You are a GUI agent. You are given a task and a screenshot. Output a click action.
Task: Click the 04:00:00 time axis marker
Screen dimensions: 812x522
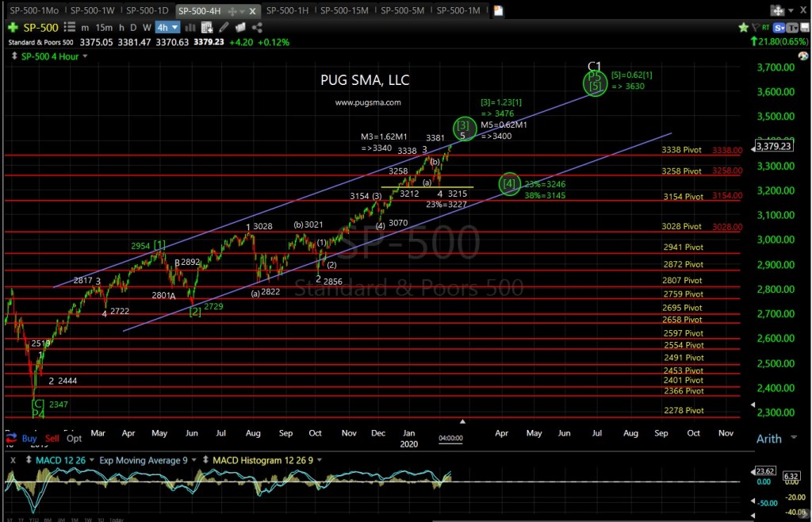pyautogui.click(x=450, y=438)
